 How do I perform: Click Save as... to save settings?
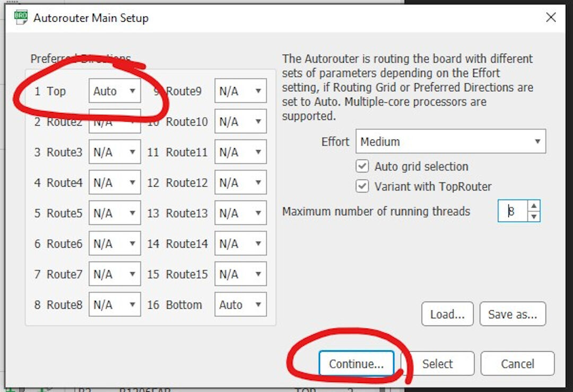click(x=513, y=314)
